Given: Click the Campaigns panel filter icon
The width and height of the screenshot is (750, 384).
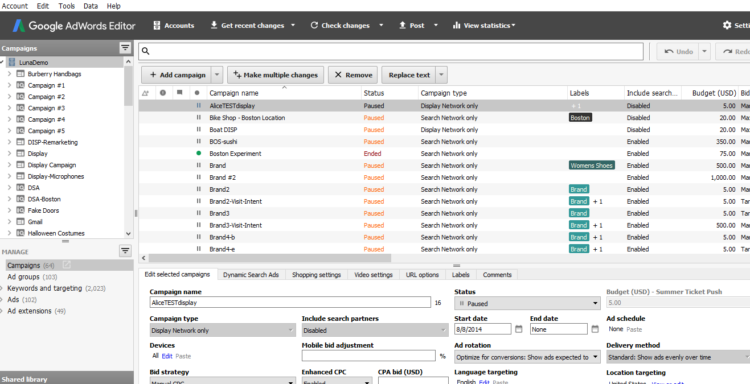Looking at the screenshot, I should coord(125,48).
